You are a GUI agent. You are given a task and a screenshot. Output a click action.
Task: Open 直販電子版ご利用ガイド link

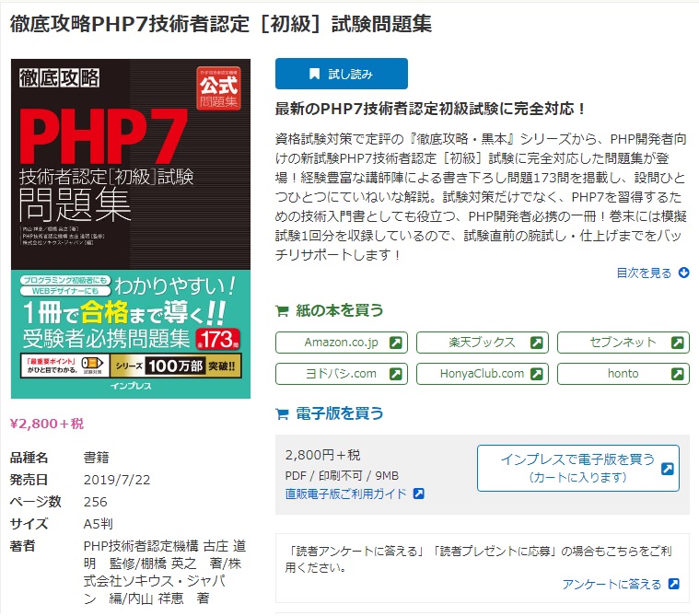coord(345,494)
